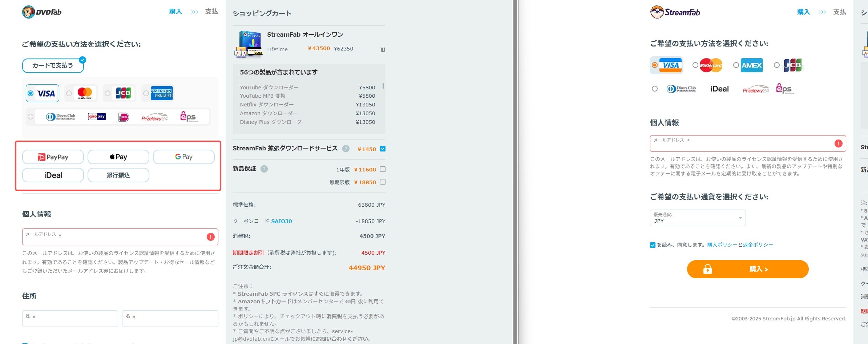Select MasterCard radio in StreamFab window
This screenshot has height=344, width=868.
pyautogui.click(x=695, y=65)
